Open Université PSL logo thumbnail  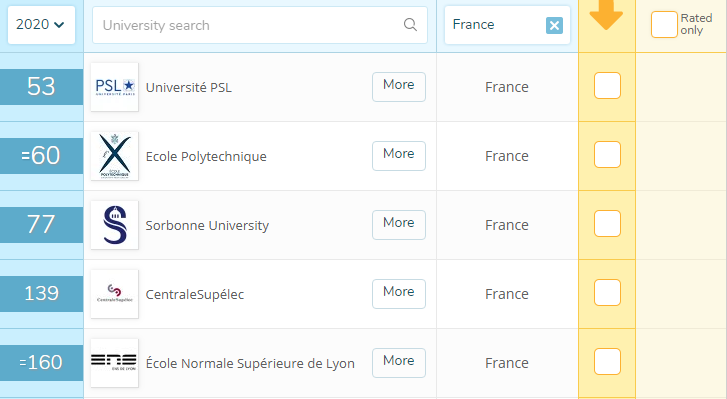coord(115,87)
